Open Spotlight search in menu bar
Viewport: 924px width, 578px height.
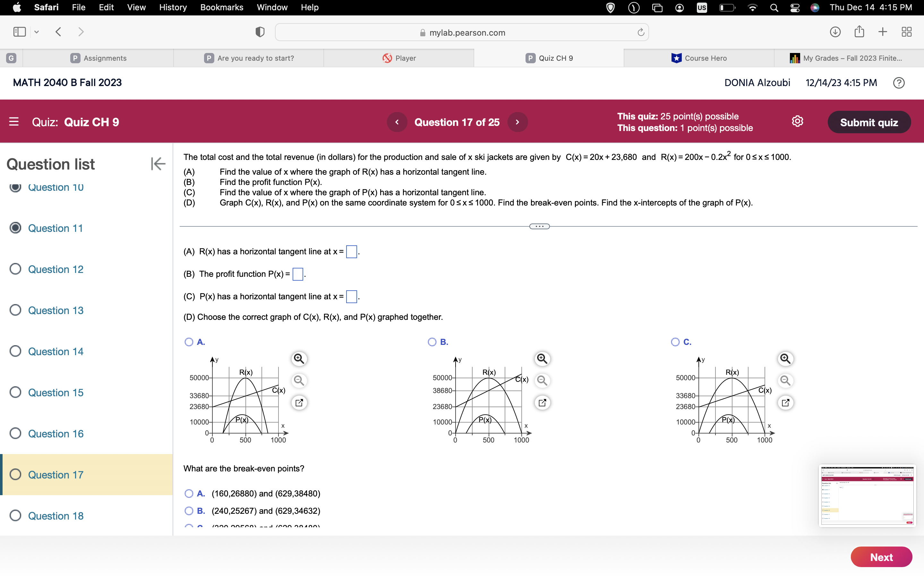click(774, 8)
